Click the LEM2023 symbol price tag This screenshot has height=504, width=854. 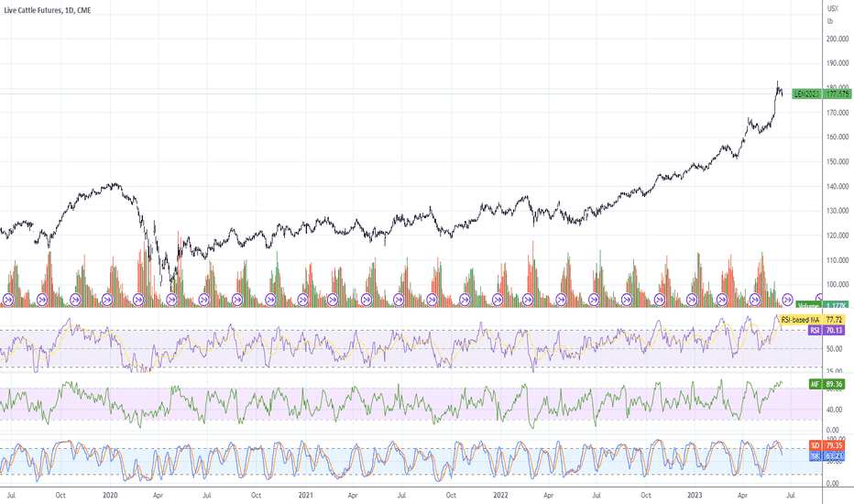pyautogui.click(x=806, y=93)
